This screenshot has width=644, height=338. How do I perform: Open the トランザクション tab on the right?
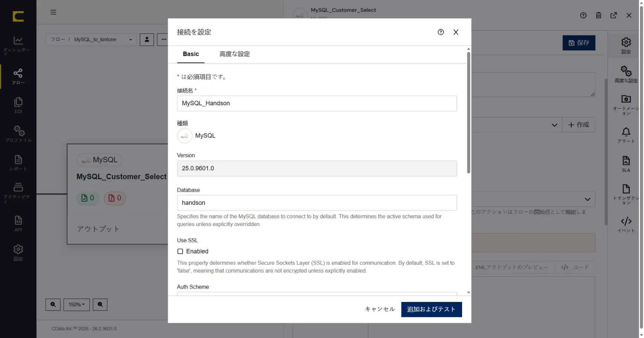tap(626, 194)
